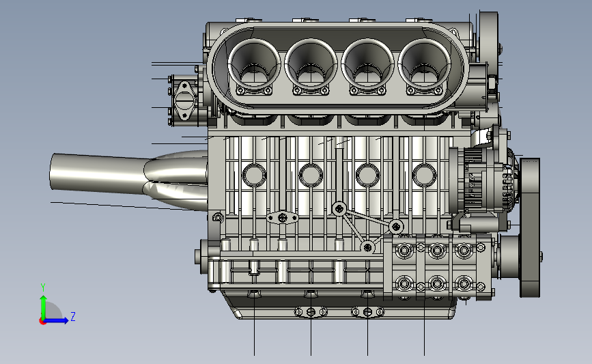Select the leftmost intake trumpet in the airbox
Viewport: 592px width, 364px height.
coord(254,64)
